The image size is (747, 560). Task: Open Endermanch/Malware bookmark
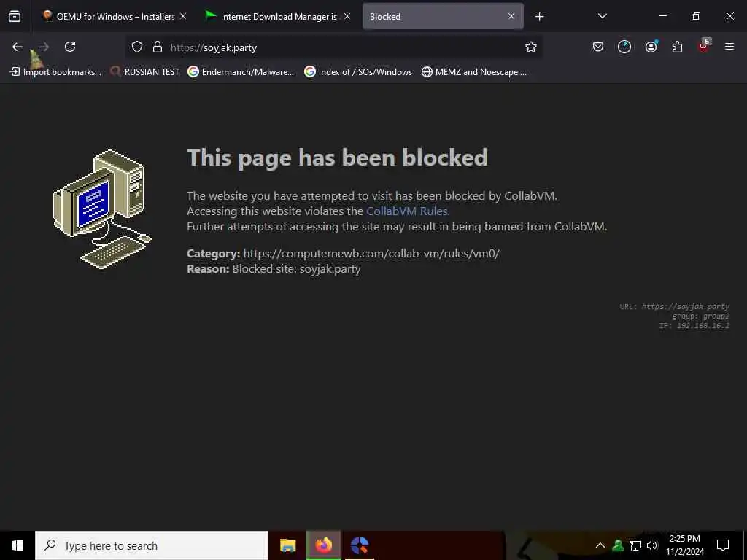(241, 72)
